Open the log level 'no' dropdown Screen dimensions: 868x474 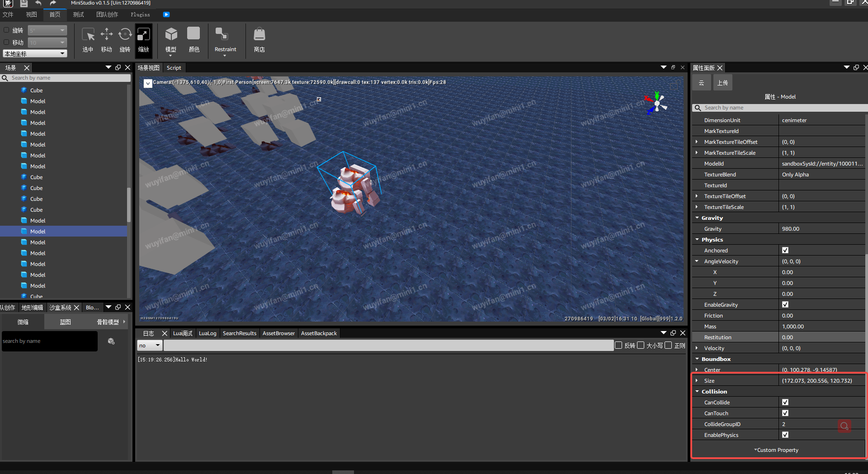[x=150, y=345]
